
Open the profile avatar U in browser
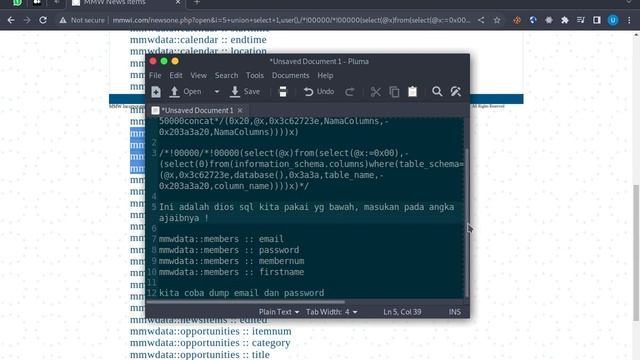tap(613, 20)
